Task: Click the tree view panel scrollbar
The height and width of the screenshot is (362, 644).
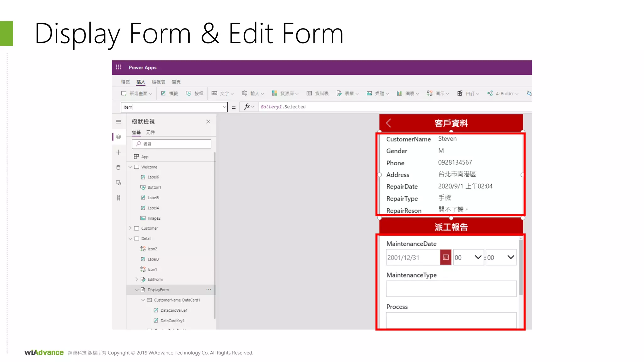Action: point(215,236)
